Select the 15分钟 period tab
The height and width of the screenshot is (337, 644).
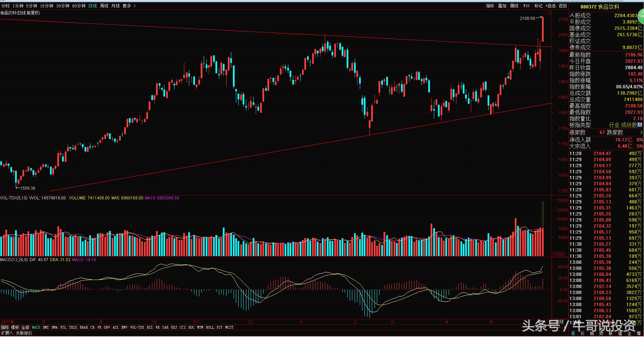[x=47, y=6]
